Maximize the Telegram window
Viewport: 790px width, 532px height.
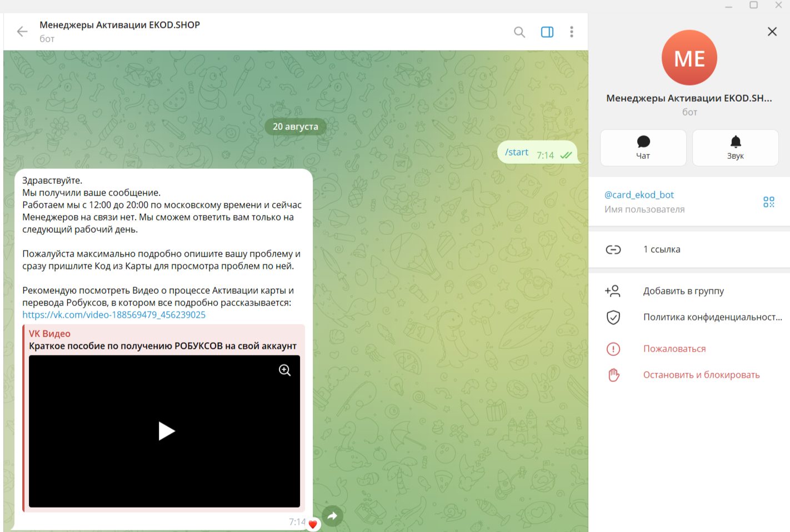click(x=754, y=5)
